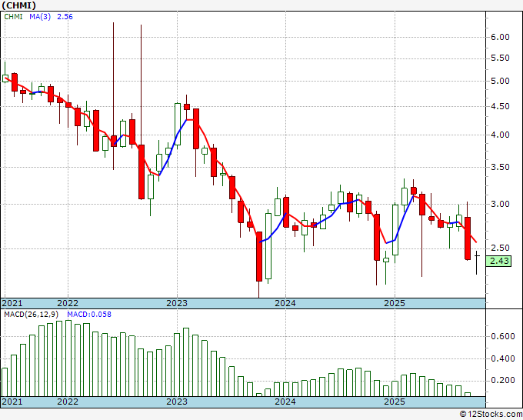This screenshot has width=523, height=420.
Task: Click the 3.00 price axis label
Action: click(500, 204)
